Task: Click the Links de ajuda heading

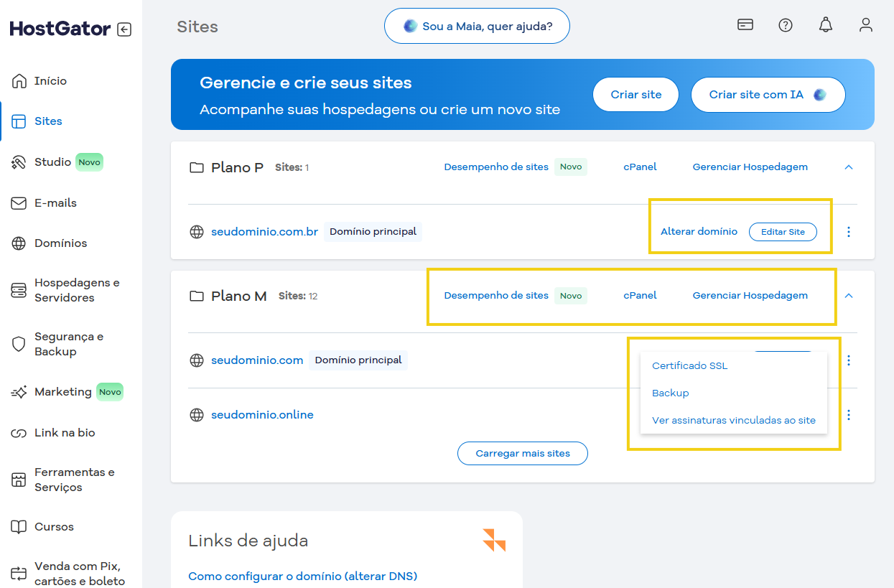Action: [x=248, y=541]
